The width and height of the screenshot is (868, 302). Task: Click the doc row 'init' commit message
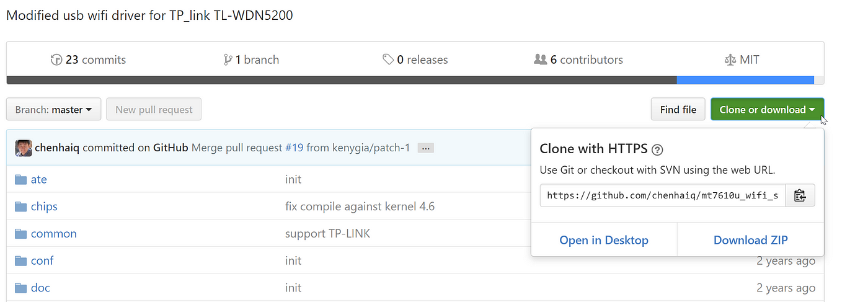pyautogui.click(x=293, y=288)
